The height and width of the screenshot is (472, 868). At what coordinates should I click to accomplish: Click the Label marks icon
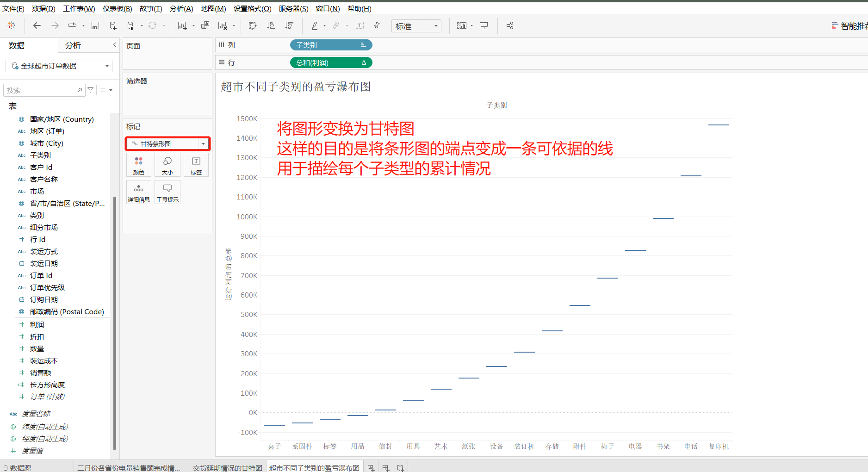(196, 165)
